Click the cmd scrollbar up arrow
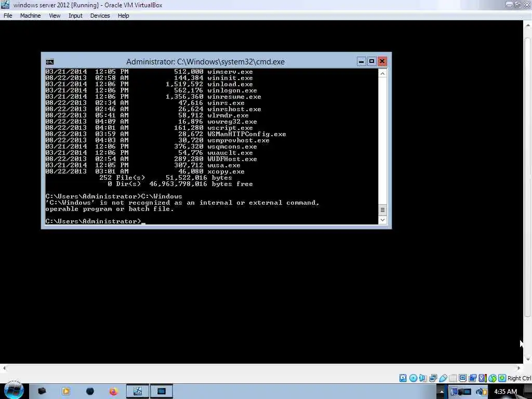Screen dimensions: 532x399 pyautogui.click(x=382, y=74)
